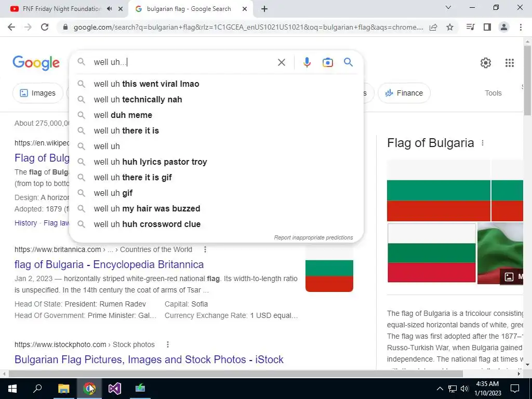Open File Explorer from taskbar

tap(63, 388)
